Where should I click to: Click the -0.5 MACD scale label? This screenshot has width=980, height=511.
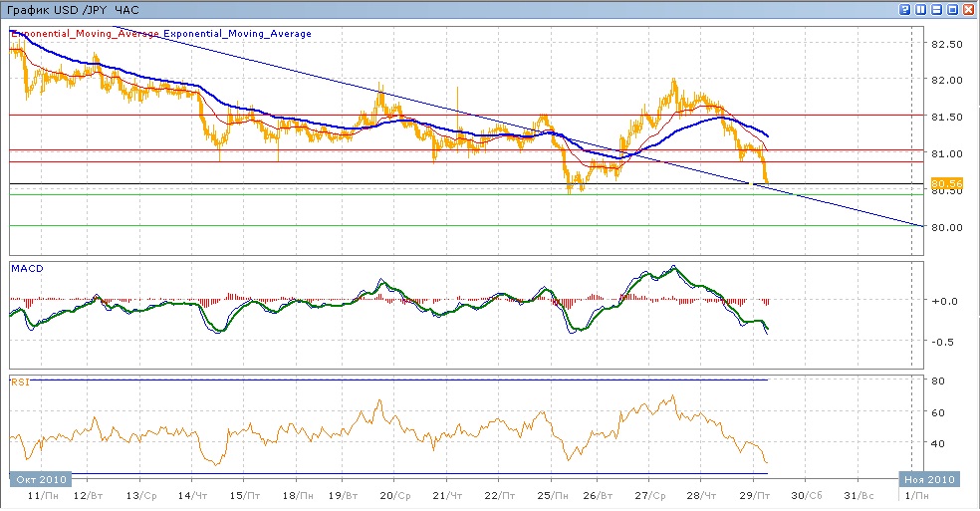pyautogui.click(x=945, y=342)
